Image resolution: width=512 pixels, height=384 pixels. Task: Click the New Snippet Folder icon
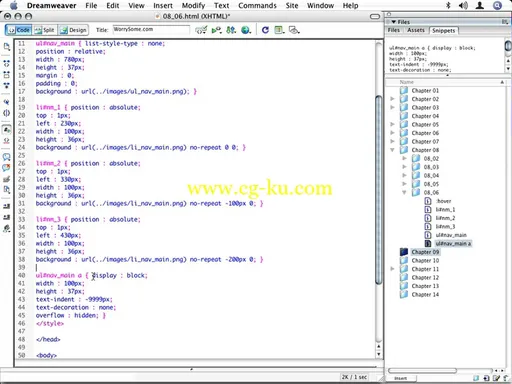coord(476,378)
